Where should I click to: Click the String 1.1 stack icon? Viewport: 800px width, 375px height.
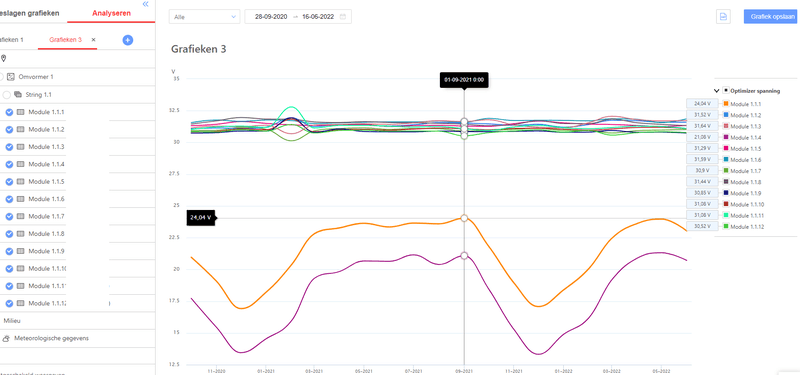click(18, 94)
